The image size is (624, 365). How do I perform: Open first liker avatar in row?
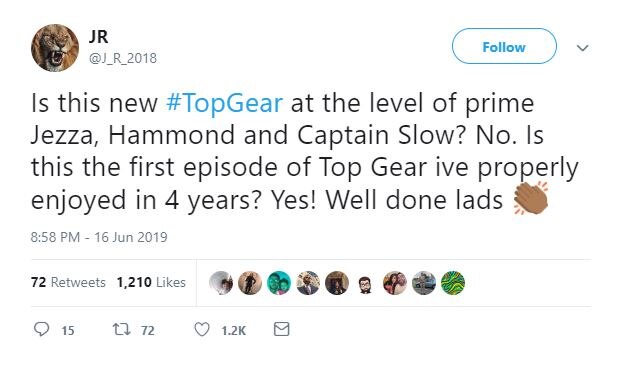[221, 283]
